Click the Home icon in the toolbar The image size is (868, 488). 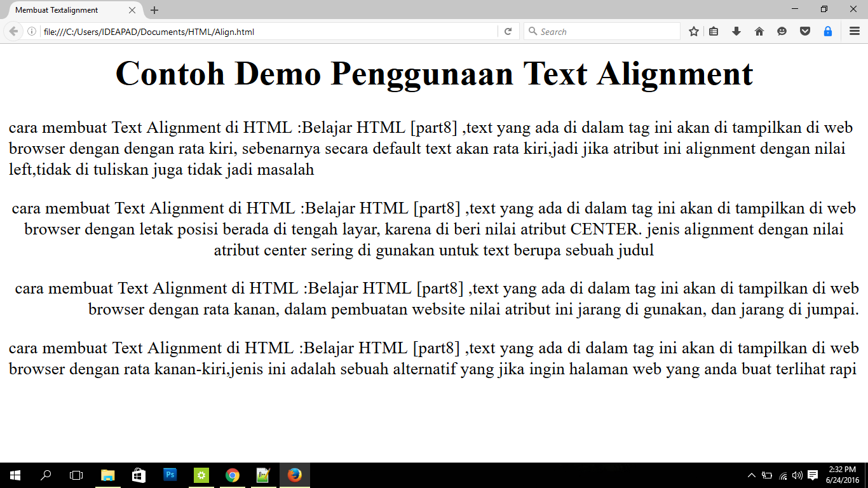(759, 30)
